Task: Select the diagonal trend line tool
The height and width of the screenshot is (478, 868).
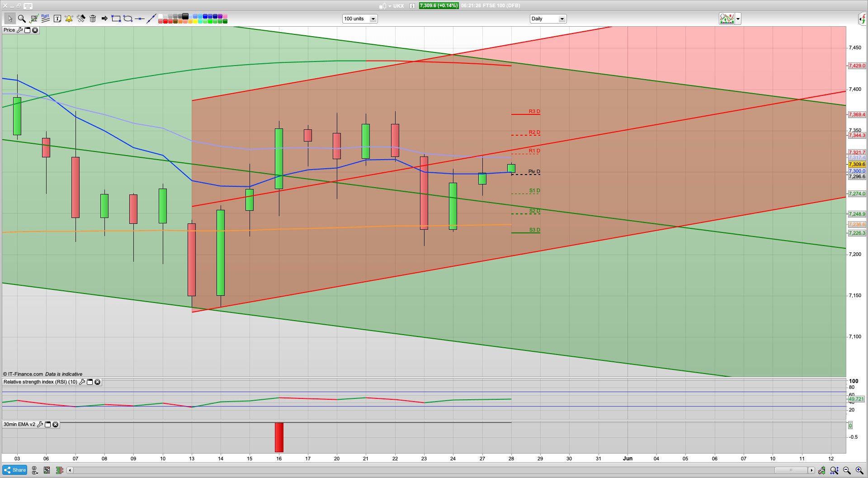Action: click(151, 19)
